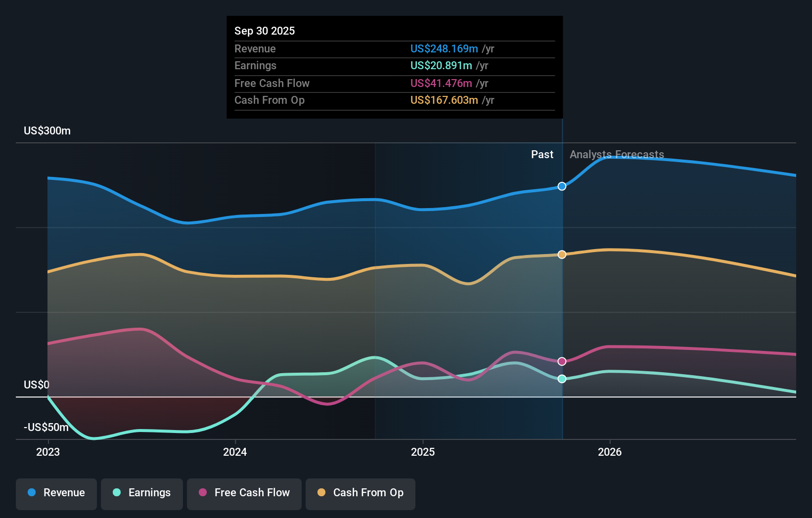Image resolution: width=812 pixels, height=518 pixels.
Task: Toggle the Cash From Op series visibility
Action: coord(360,493)
